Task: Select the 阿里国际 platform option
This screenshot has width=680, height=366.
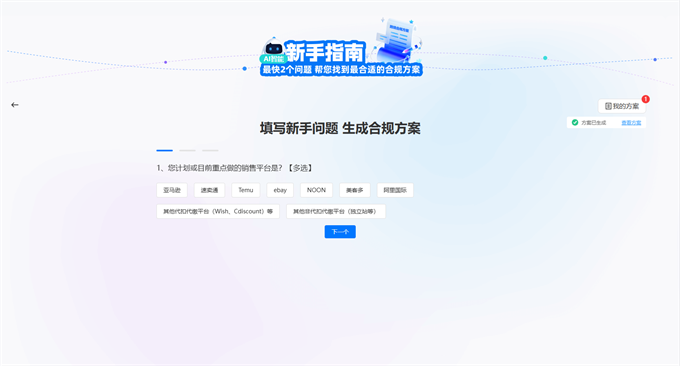Action: pyautogui.click(x=395, y=190)
